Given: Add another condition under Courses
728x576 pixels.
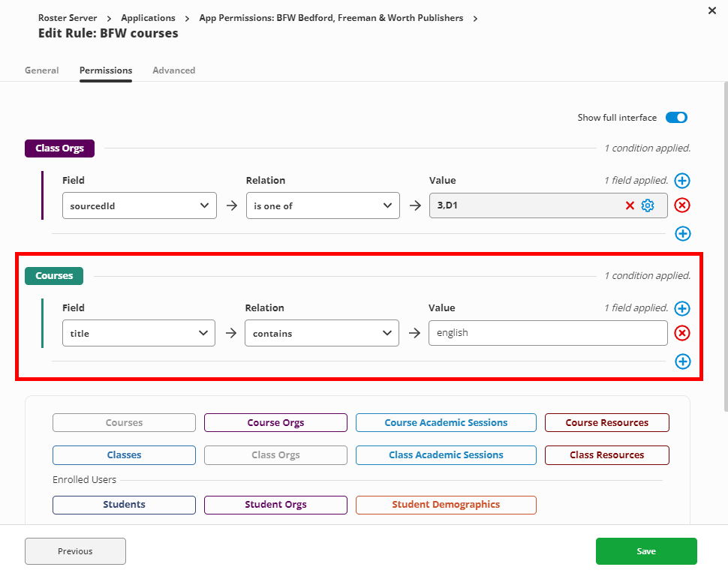Looking at the screenshot, I should click(682, 361).
